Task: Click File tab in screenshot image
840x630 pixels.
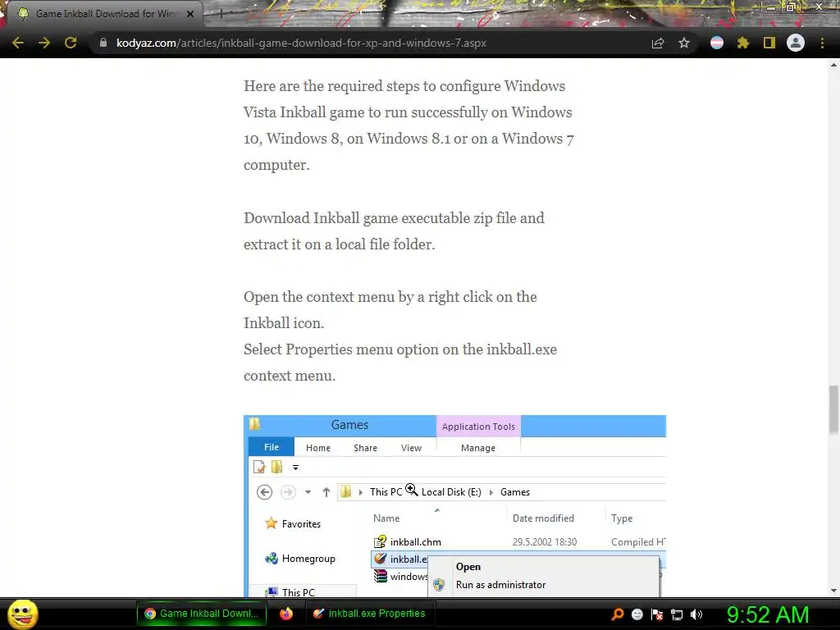Action: coord(272,447)
